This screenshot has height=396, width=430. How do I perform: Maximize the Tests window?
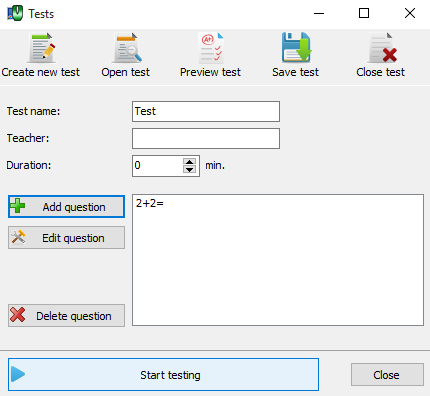[x=364, y=13]
